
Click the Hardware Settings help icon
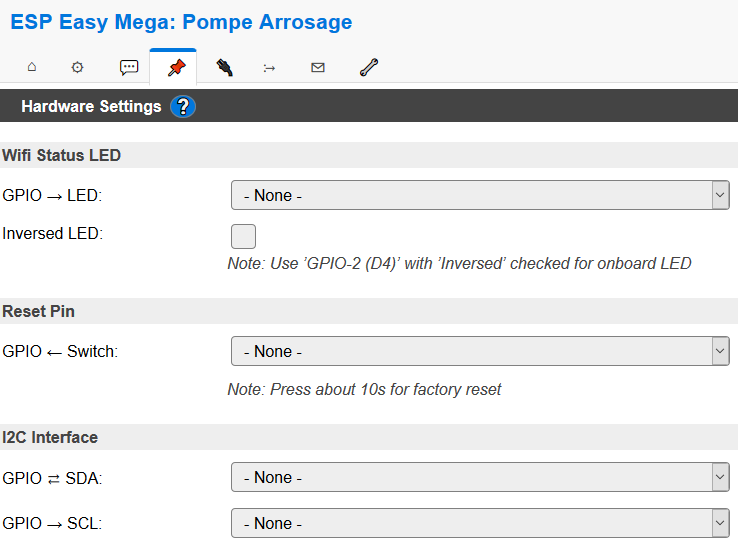(183, 106)
